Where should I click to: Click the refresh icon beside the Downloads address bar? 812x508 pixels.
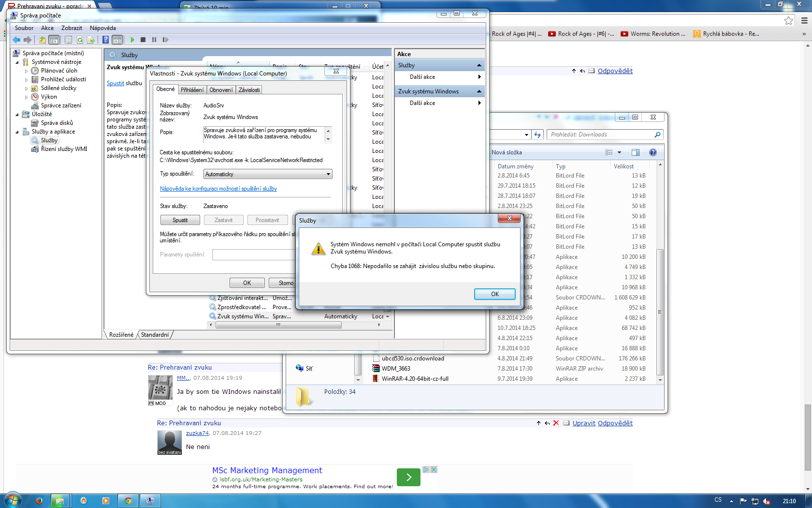tap(537, 134)
